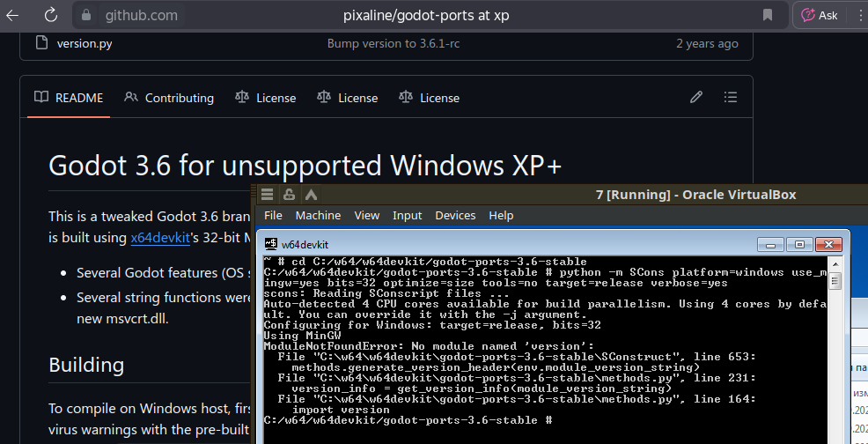Open the second License tab
Screen dimensions: 868x444
pyautogui.click(x=347, y=98)
